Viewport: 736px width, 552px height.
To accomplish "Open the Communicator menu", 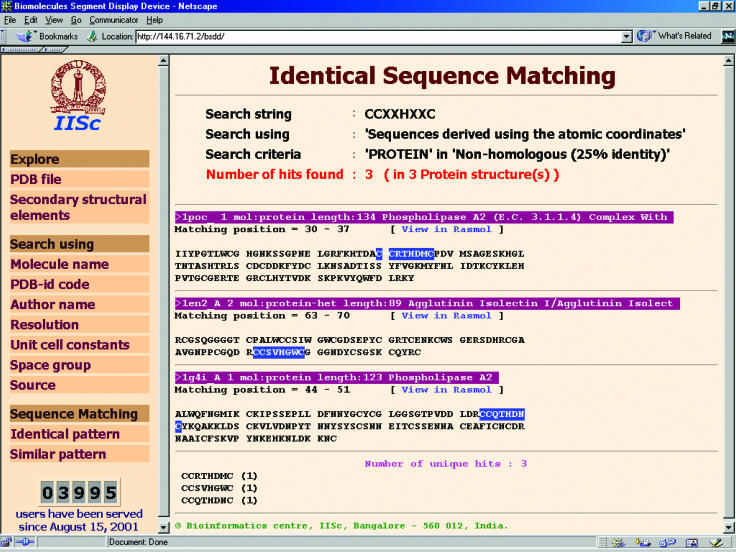I will (x=114, y=20).
